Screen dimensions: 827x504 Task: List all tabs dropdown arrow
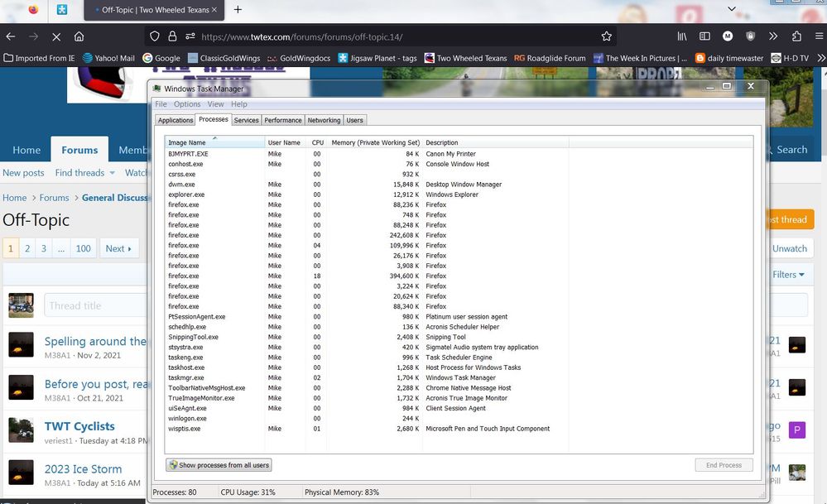point(732,9)
